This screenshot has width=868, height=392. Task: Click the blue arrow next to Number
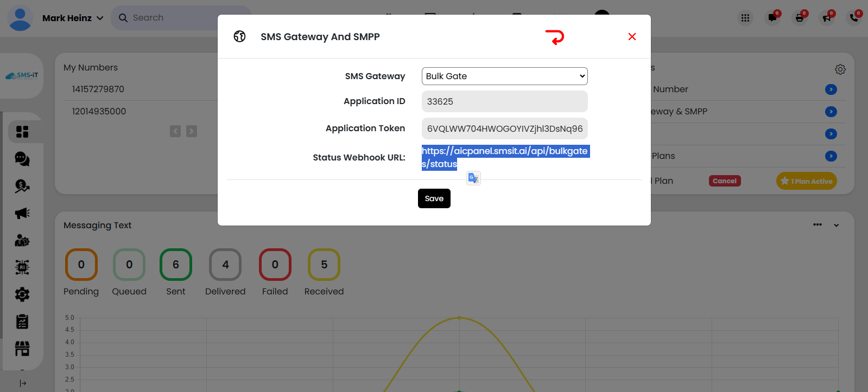point(831,89)
